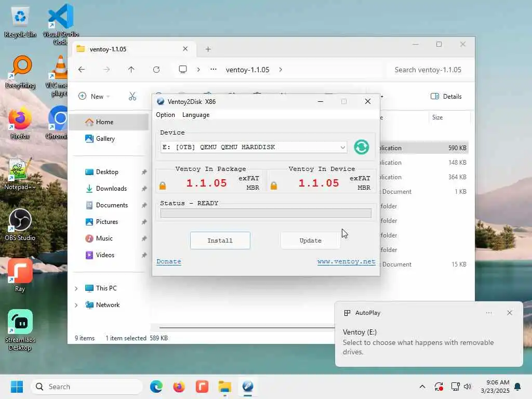The image size is (532, 399).
Task: Open the Donate link in Ventoy2Disk
Action: tap(169, 262)
